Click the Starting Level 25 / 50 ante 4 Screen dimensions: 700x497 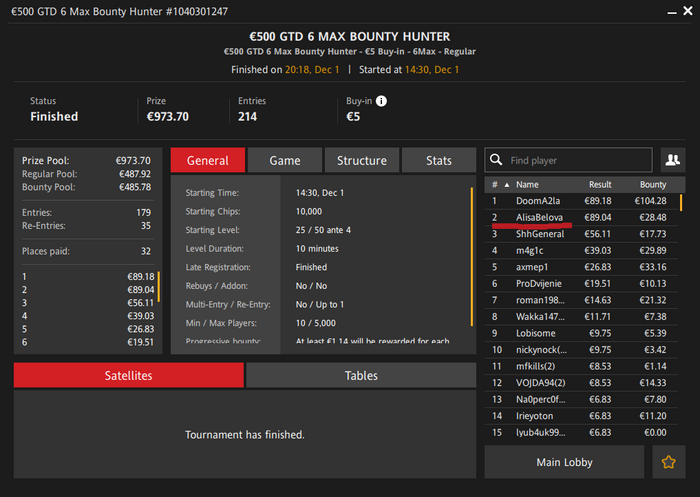323,230
